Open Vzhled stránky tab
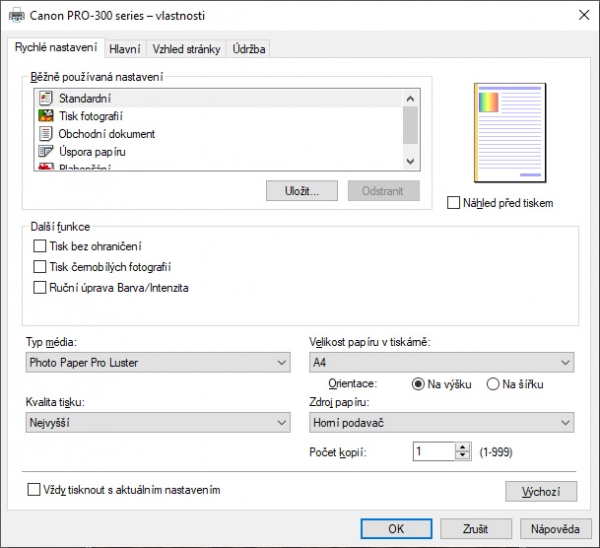 click(186, 49)
